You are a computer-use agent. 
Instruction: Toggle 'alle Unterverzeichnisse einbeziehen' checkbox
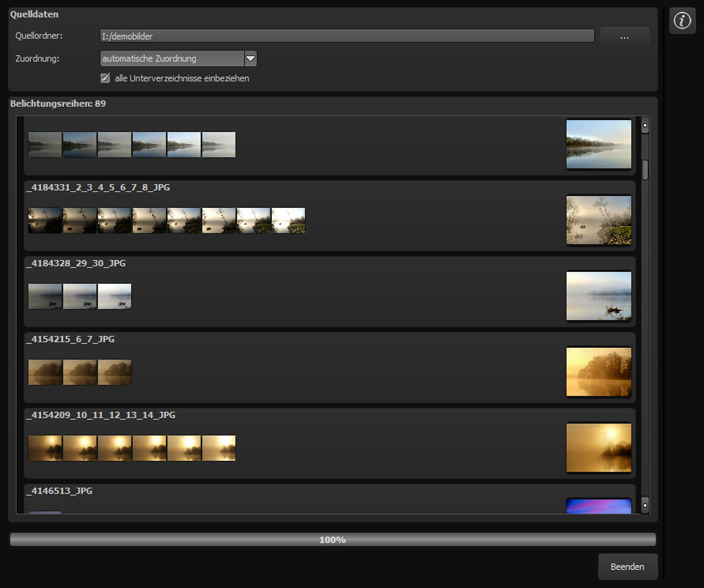click(105, 78)
